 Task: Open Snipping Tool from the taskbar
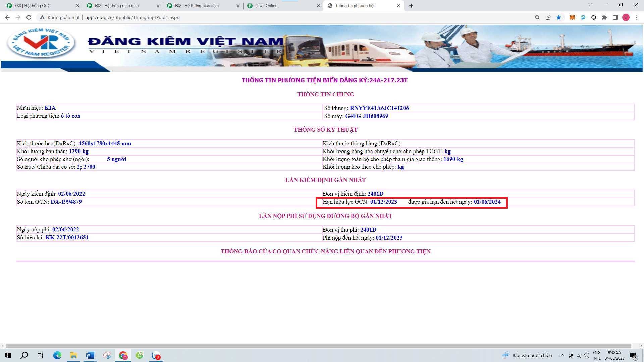[x=107, y=355]
